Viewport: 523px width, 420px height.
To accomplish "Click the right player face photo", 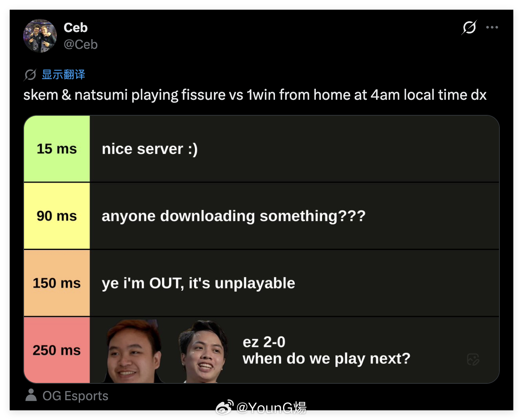I will (203, 352).
